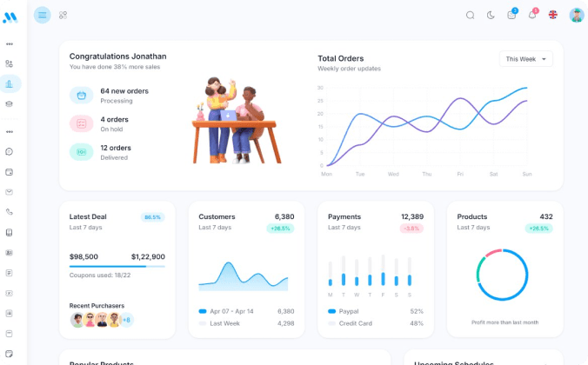Open the stacked layers icon in the sidebar
This screenshot has height=365, width=588.
coord(10,104)
